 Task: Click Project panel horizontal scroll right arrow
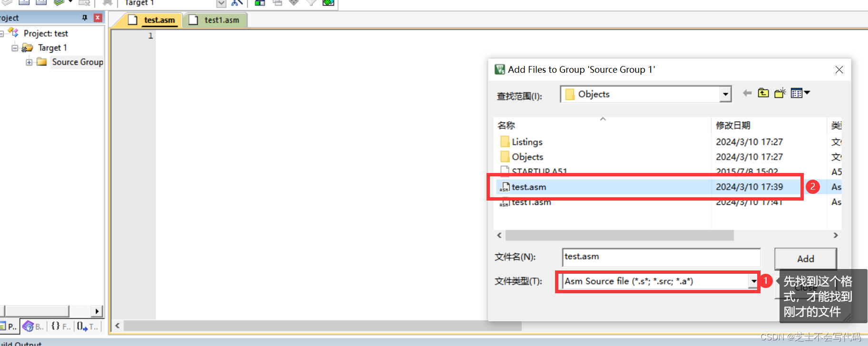pos(97,311)
